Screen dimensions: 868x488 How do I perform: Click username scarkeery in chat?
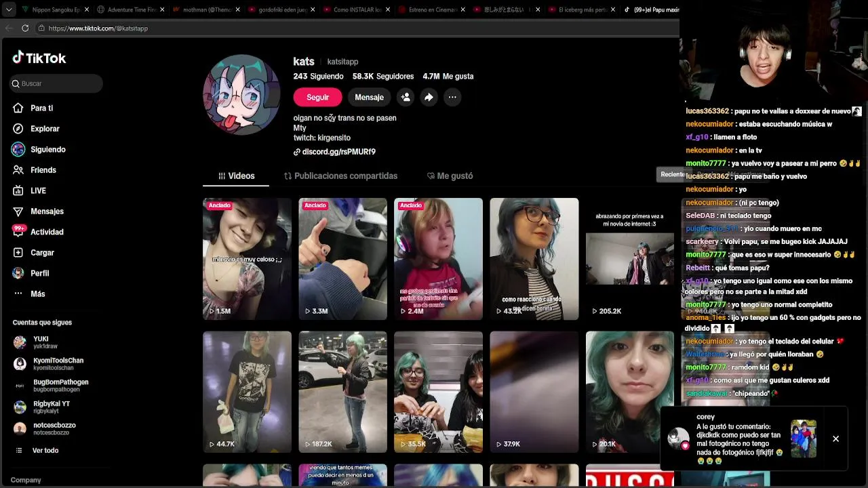tap(702, 241)
